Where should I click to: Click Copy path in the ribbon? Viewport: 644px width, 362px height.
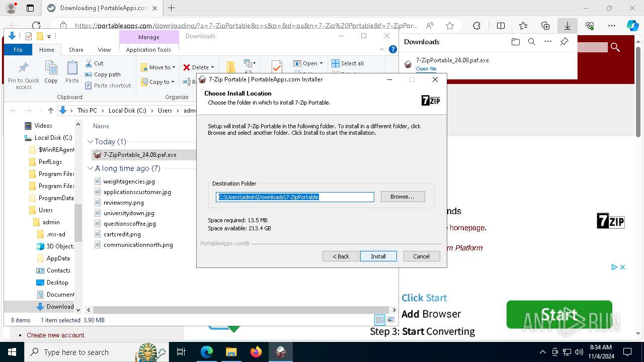point(103,74)
